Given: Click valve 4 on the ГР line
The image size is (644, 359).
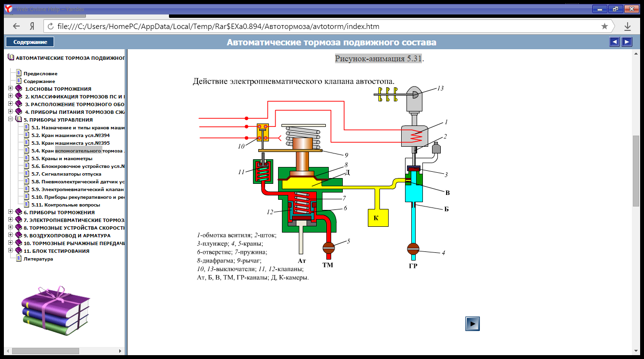Looking at the screenshot, I should 413,249.
